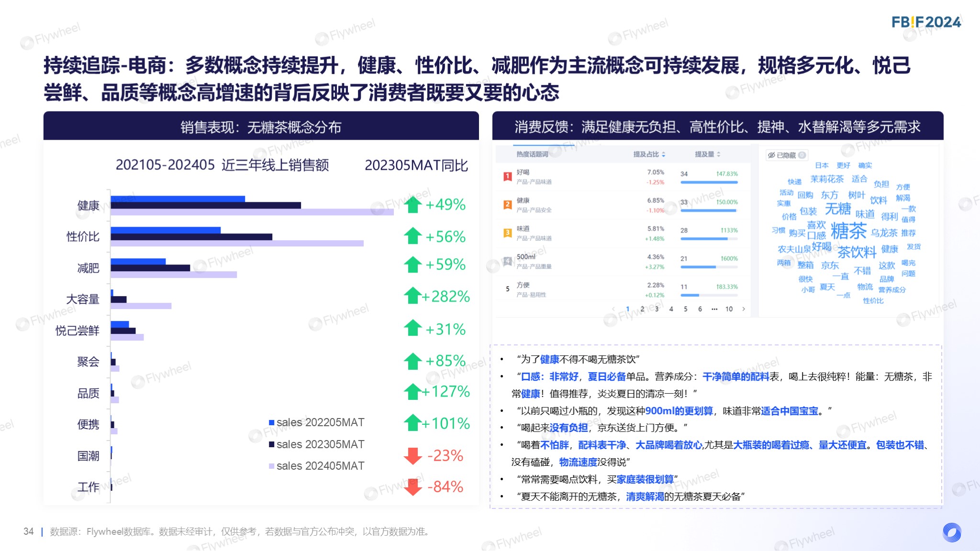980x551 pixels.
Task: Go to page 2 in the pagination
Action: click(642, 309)
